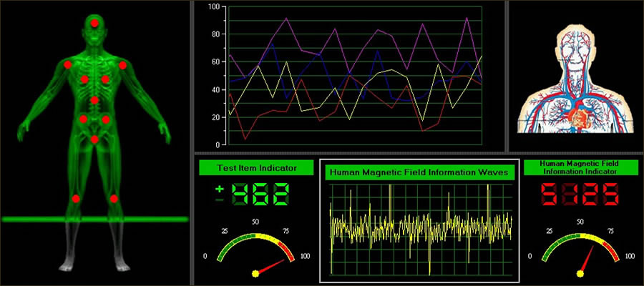Click the red heart in anatomy image
This screenshot has height=286, width=644.
(x=578, y=112)
